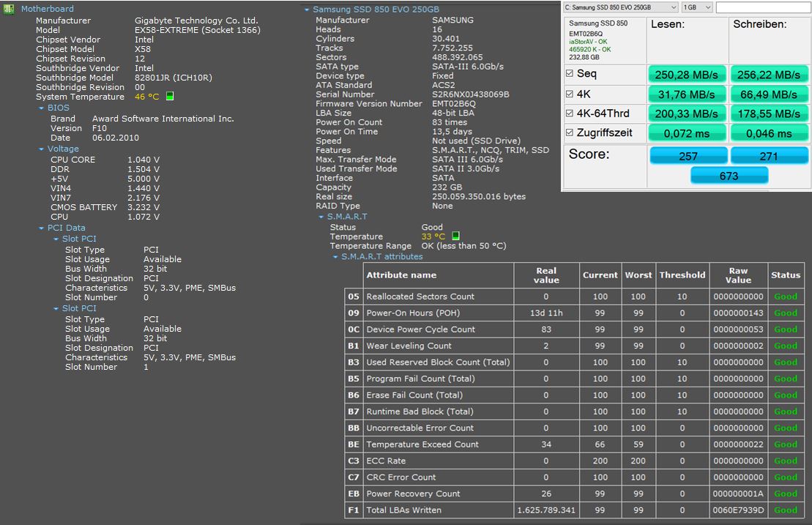Collapse the S.M.A.R.T attributes section
The image size is (812, 525).
tap(335, 257)
